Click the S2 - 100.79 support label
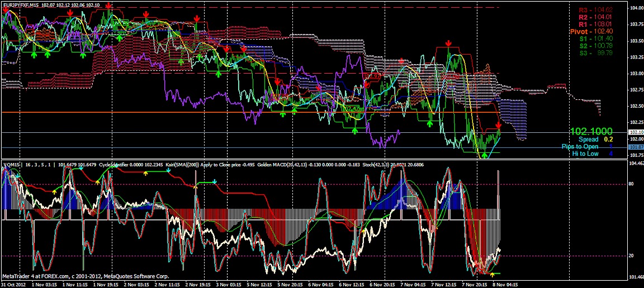 (x=596, y=46)
